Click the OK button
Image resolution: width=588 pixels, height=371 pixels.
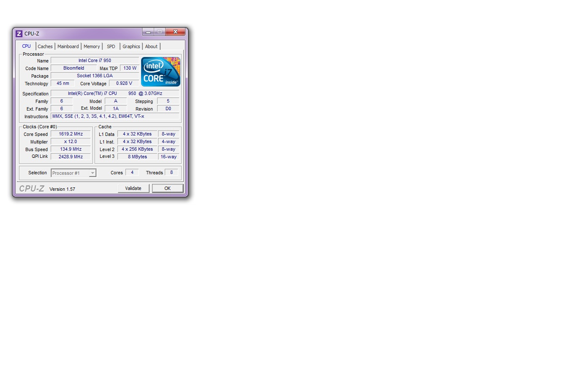click(168, 188)
